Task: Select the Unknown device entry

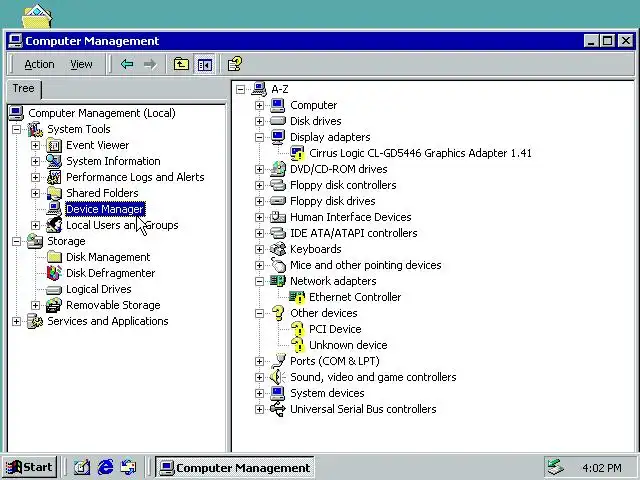Action: point(348,345)
